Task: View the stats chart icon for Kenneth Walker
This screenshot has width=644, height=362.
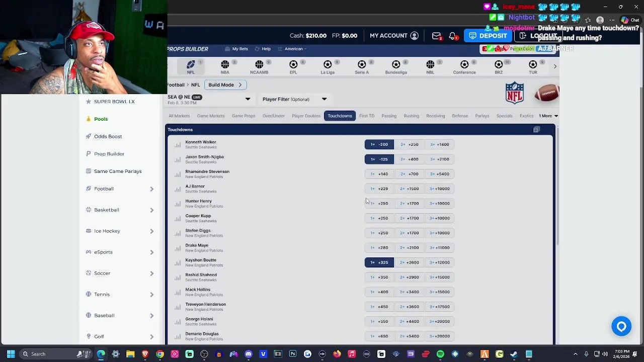Action: click(178, 145)
